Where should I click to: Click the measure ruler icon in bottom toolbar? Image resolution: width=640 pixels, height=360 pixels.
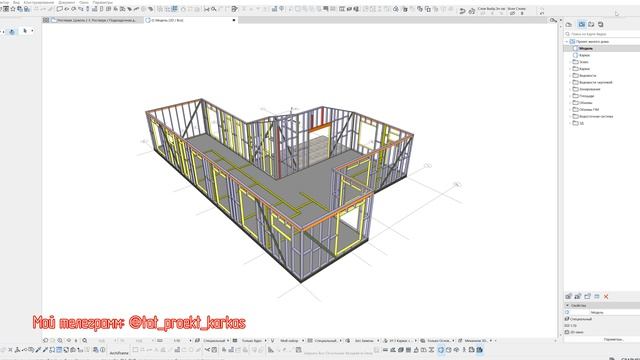point(271,350)
